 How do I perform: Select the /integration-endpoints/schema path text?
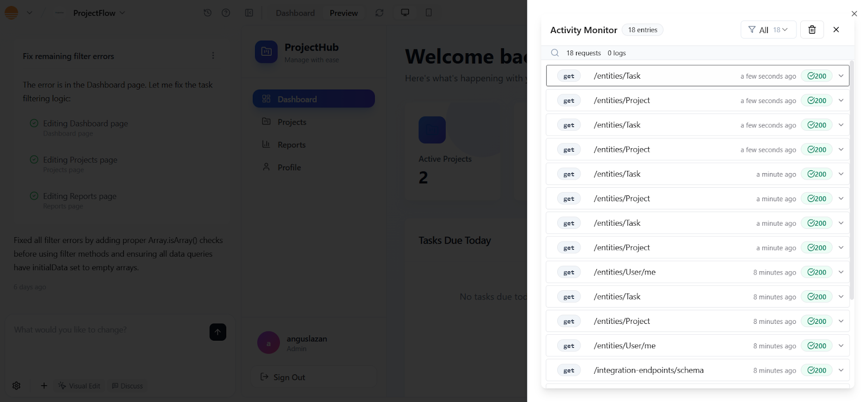(x=649, y=370)
